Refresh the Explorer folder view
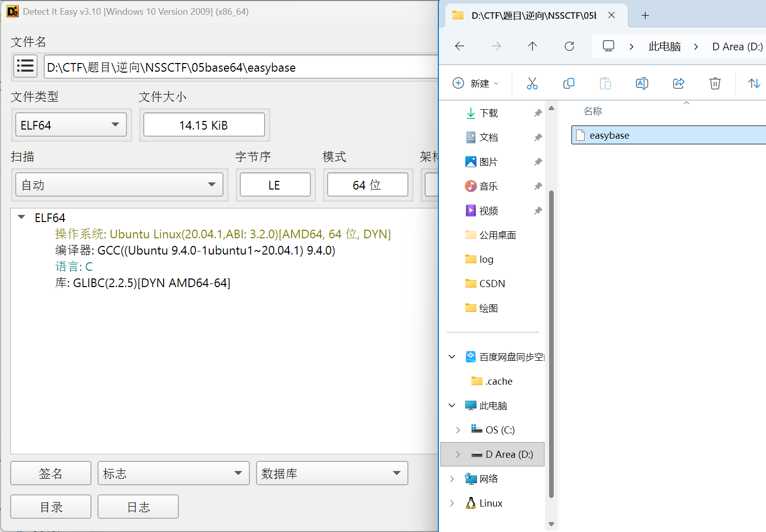The image size is (766, 532). click(x=569, y=46)
